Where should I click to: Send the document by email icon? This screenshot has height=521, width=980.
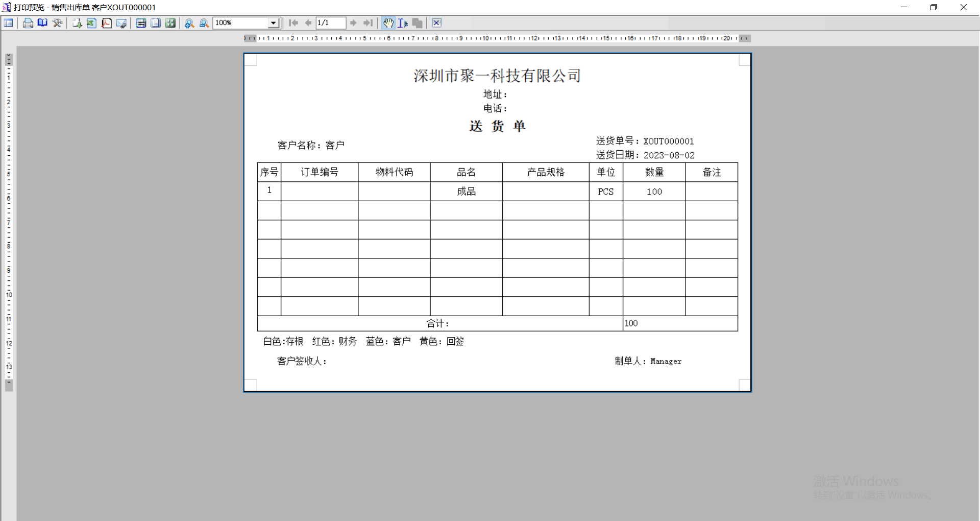pos(121,23)
